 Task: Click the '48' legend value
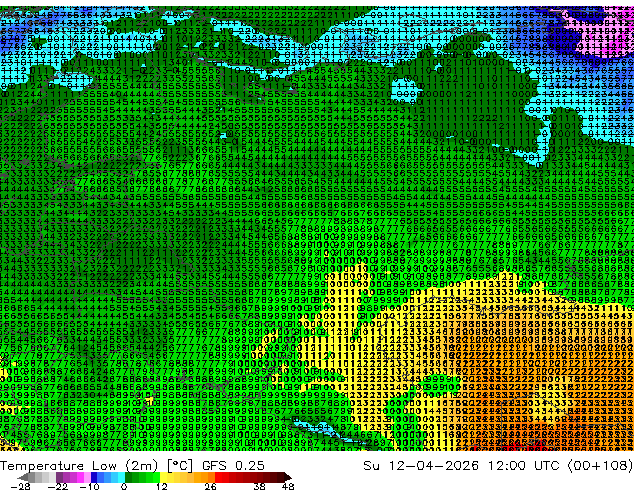[288, 486]
